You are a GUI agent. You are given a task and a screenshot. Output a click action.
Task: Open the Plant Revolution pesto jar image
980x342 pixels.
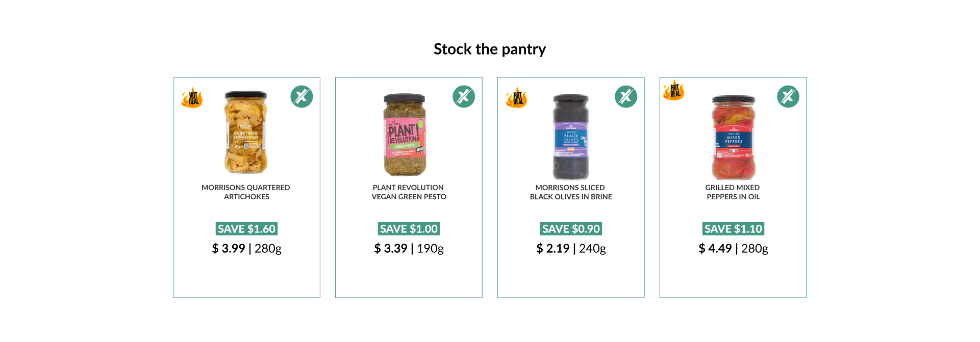click(x=405, y=135)
